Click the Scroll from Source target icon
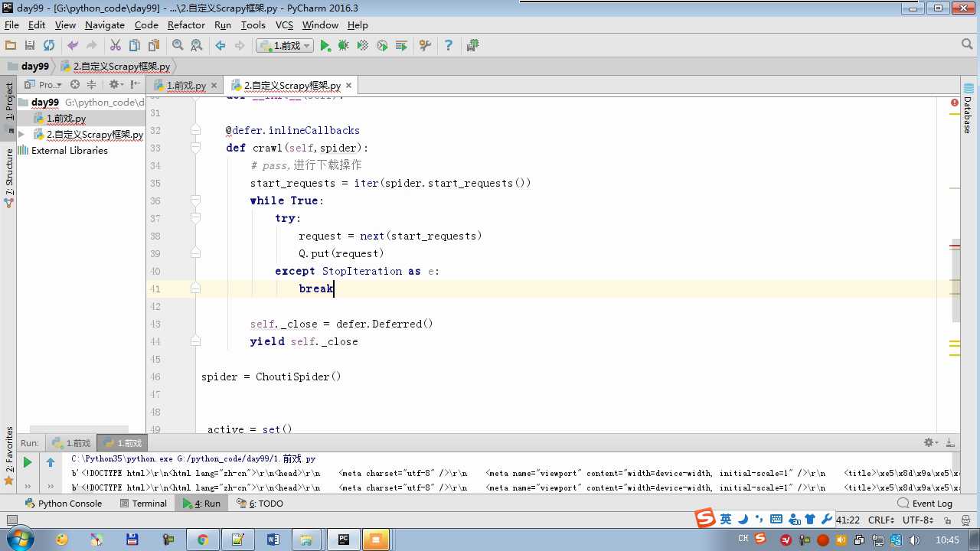 pyautogui.click(x=75, y=84)
